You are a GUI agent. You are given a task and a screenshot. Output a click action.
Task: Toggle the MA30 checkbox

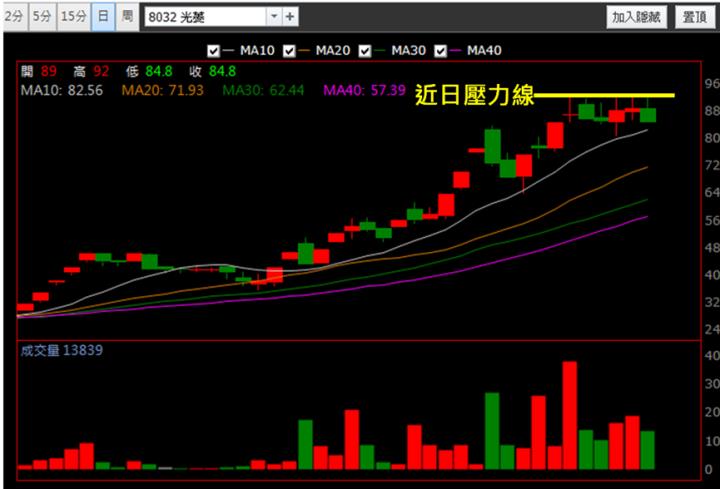(x=365, y=51)
